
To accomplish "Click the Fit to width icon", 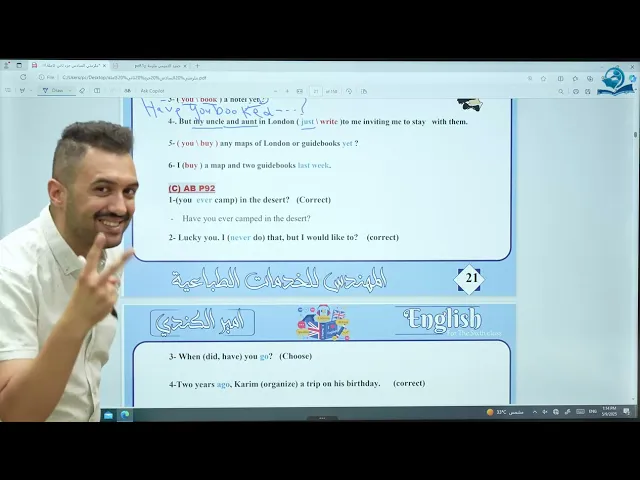I will (x=300, y=91).
